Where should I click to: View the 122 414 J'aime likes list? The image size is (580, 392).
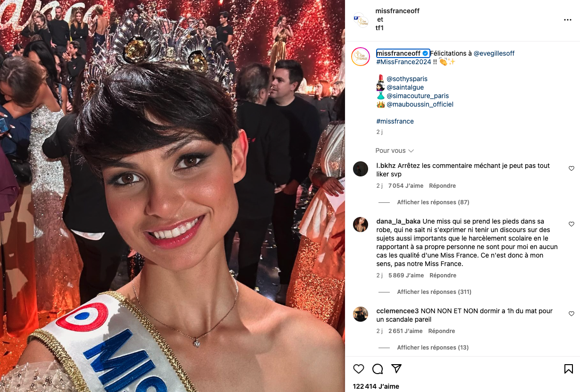click(x=376, y=386)
